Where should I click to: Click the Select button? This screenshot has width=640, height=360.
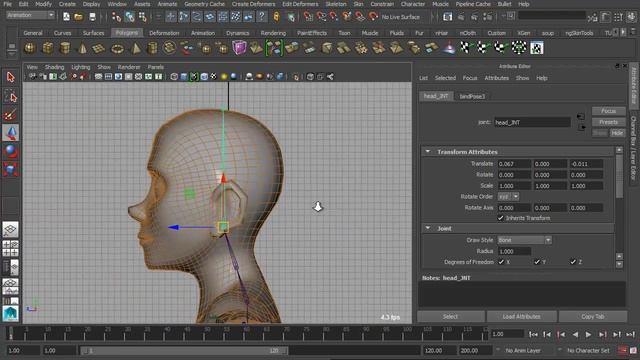pos(451,316)
